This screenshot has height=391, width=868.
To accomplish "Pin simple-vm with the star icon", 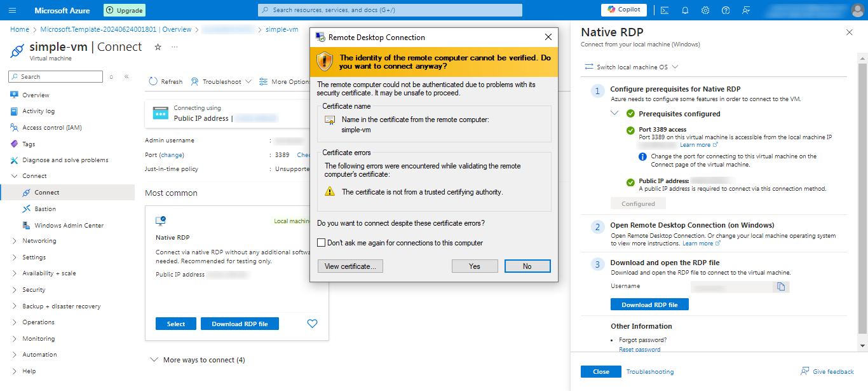I will coord(158,47).
